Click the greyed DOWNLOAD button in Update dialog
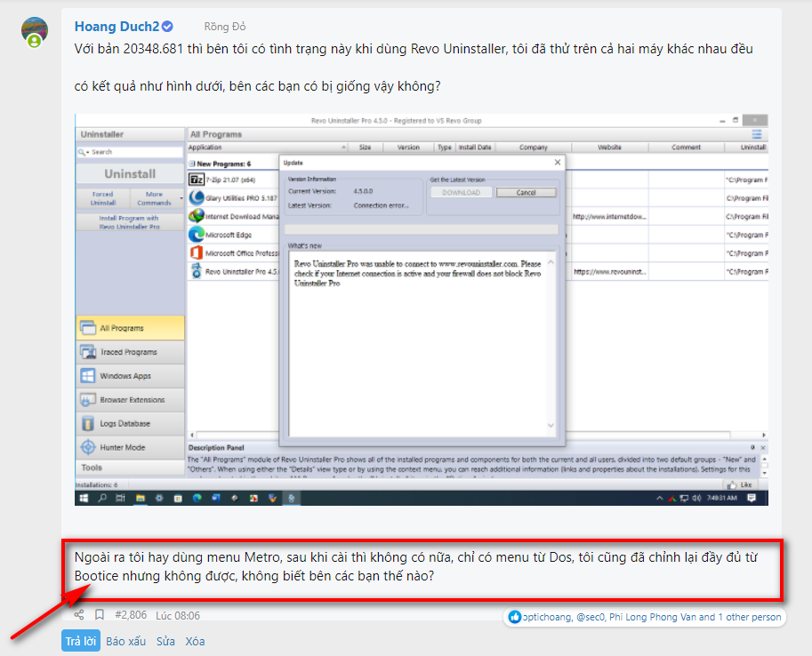The height and width of the screenshot is (656, 812). tap(461, 192)
